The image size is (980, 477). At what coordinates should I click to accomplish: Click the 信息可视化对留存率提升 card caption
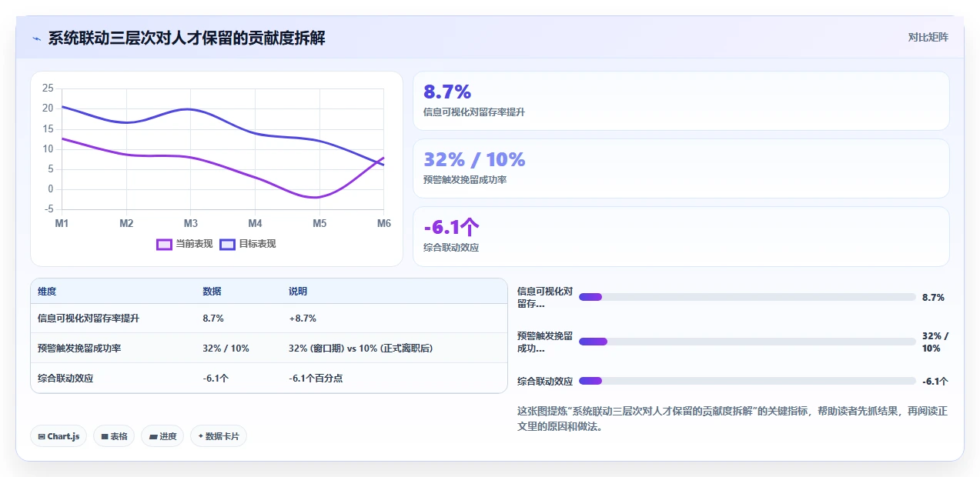click(474, 112)
